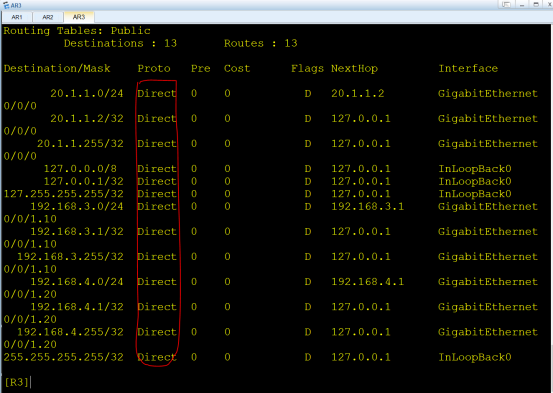553x393 pixels.
Task: Click the 192.168.3.1 next hop value
Action: (367, 206)
